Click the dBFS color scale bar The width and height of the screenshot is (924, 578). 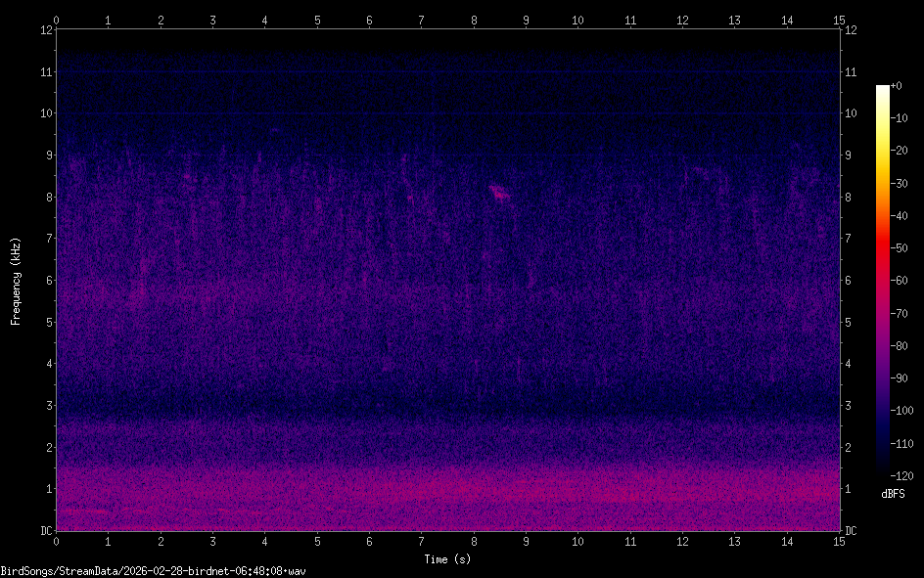[882, 280]
